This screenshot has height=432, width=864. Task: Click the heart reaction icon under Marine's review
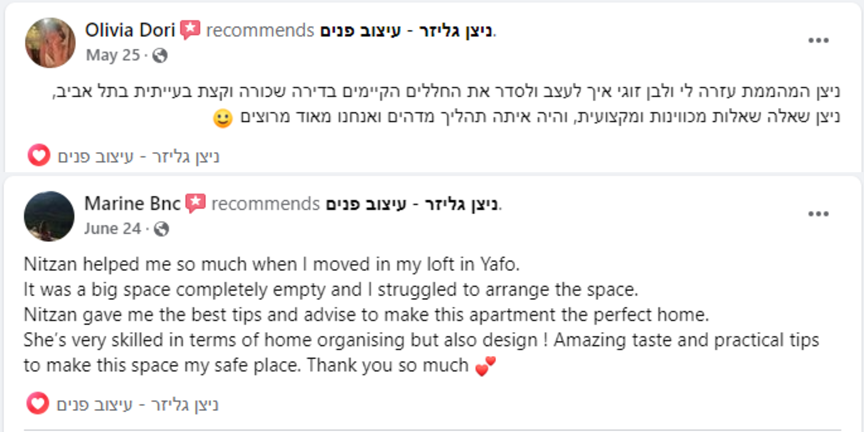[x=38, y=404]
